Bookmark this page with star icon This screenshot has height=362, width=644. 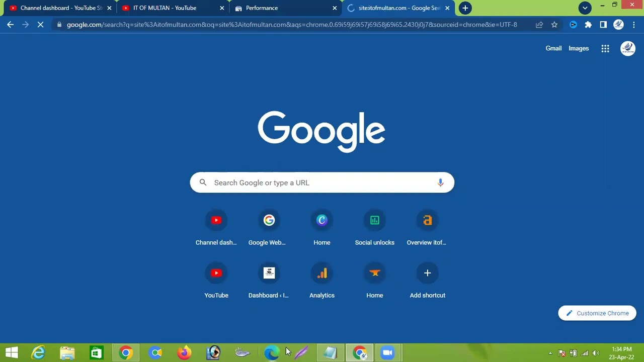click(x=554, y=25)
